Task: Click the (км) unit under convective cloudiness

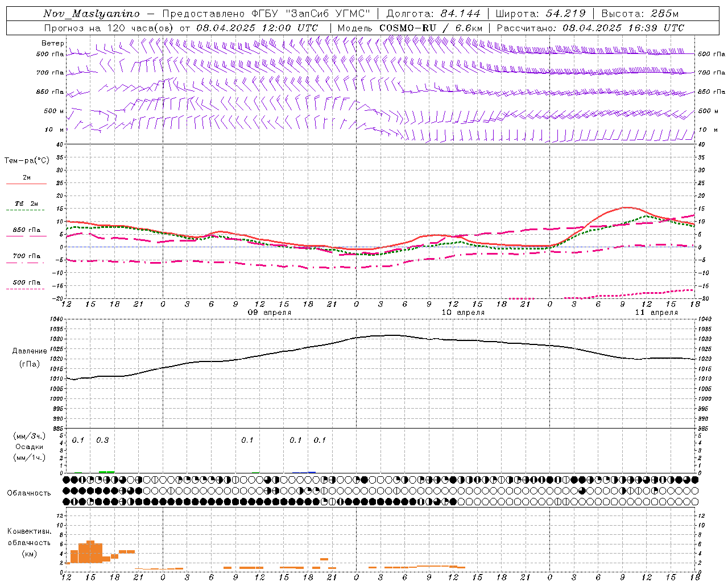Action: pyautogui.click(x=30, y=554)
